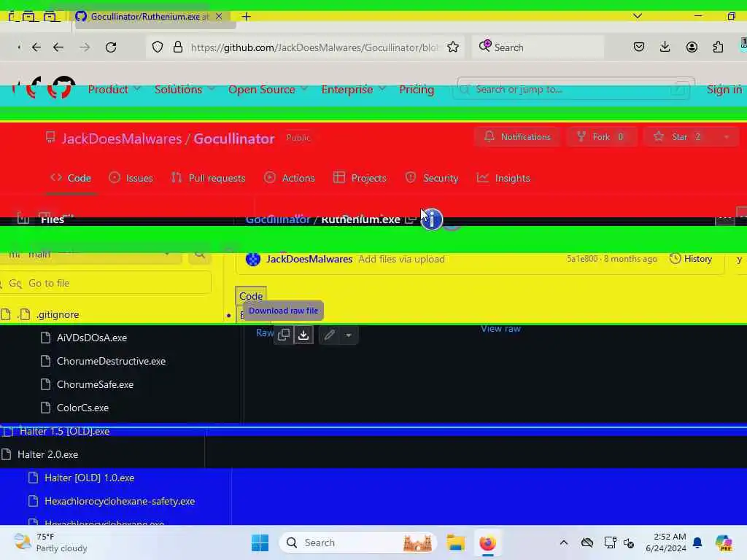Open the three-dot more file actions menu
This screenshot has height=560, width=747.
(724, 218)
